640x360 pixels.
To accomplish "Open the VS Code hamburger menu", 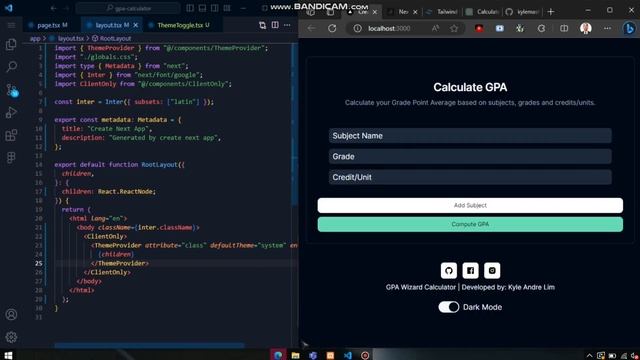I will point(11,25).
